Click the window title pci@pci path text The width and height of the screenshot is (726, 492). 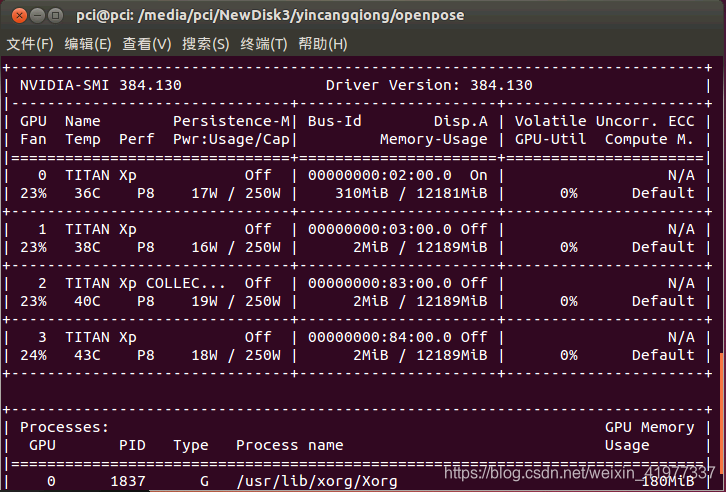(x=270, y=16)
